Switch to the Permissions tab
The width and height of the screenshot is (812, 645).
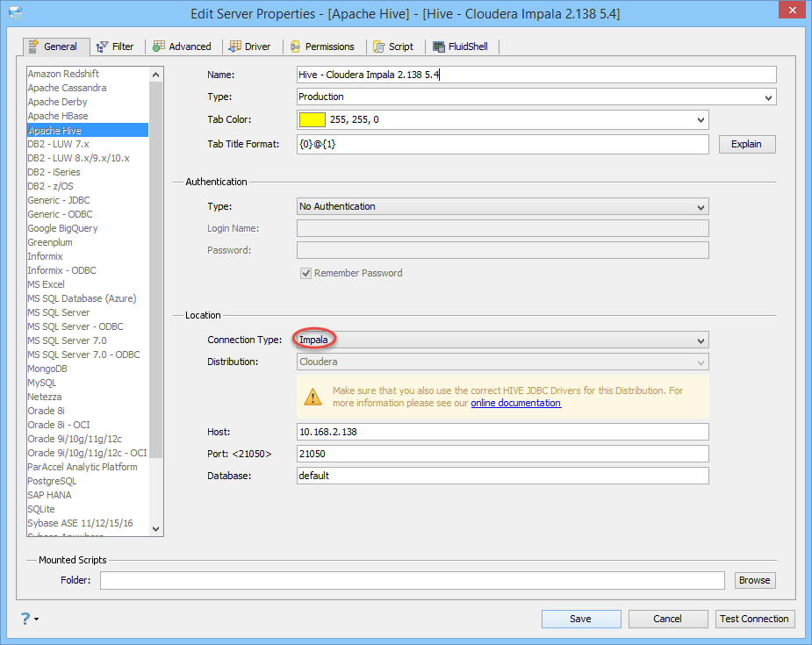click(323, 47)
